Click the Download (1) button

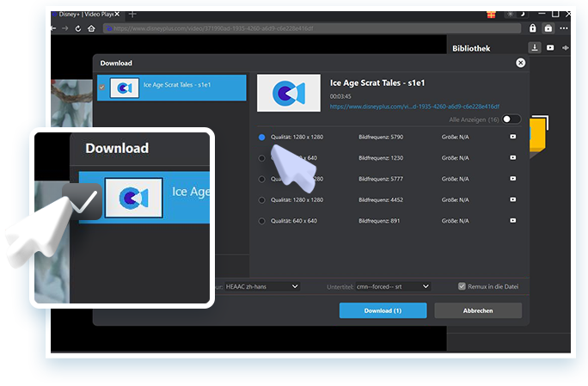(x=383, y=310)
